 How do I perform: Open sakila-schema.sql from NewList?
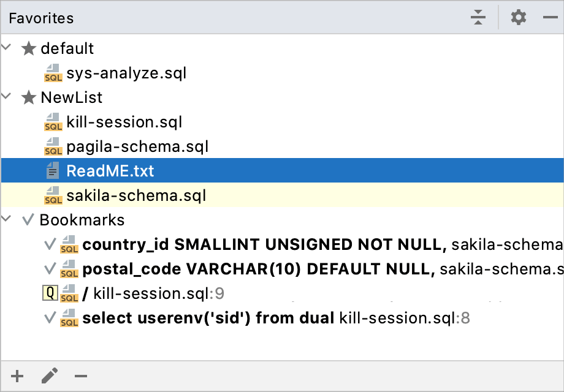tap(136, 196)
